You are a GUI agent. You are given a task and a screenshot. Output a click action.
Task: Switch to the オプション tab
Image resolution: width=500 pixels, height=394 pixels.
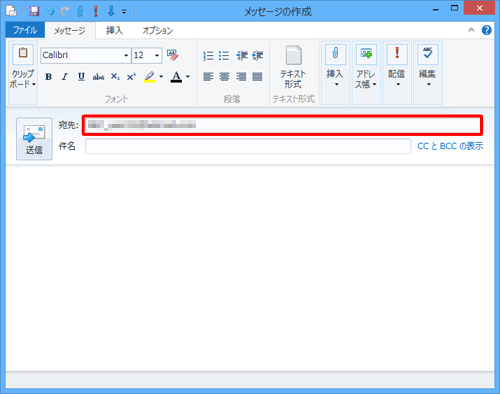[158, 31]
